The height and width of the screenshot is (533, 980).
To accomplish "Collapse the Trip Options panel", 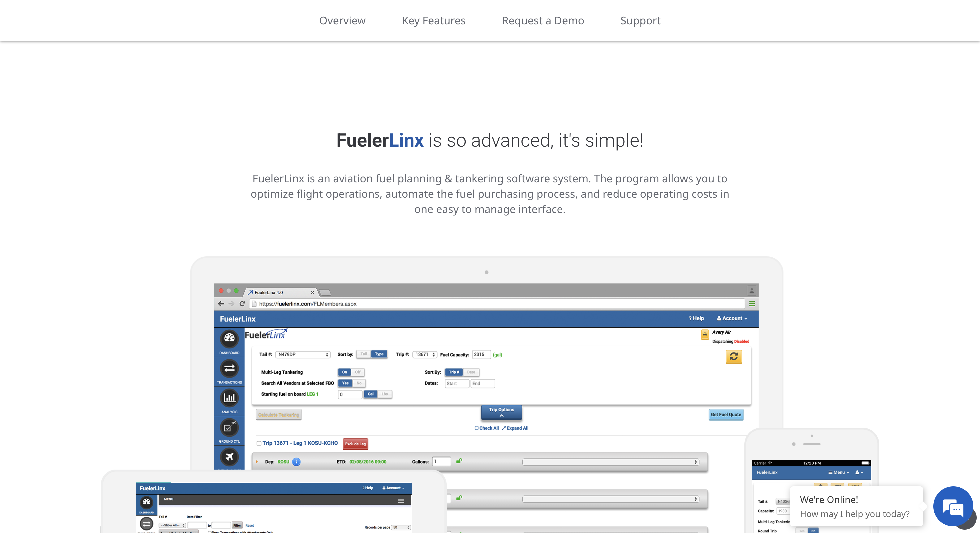I will pos(501,412).
